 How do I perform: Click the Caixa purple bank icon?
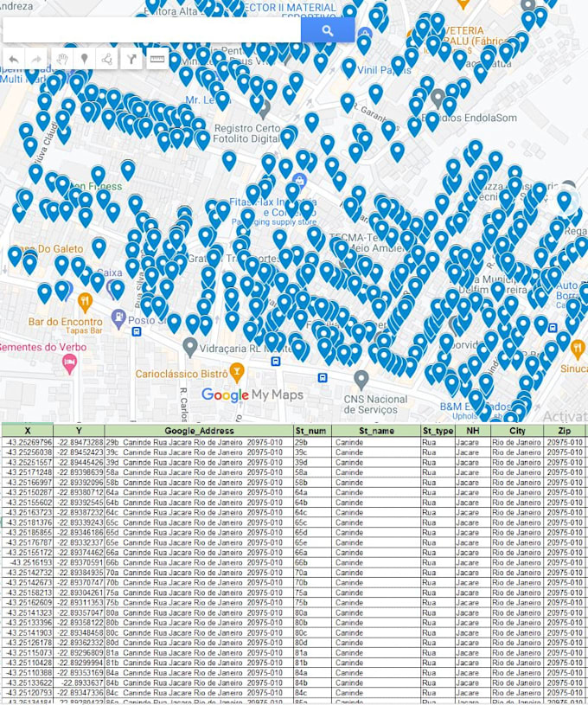tap(112, 288)
